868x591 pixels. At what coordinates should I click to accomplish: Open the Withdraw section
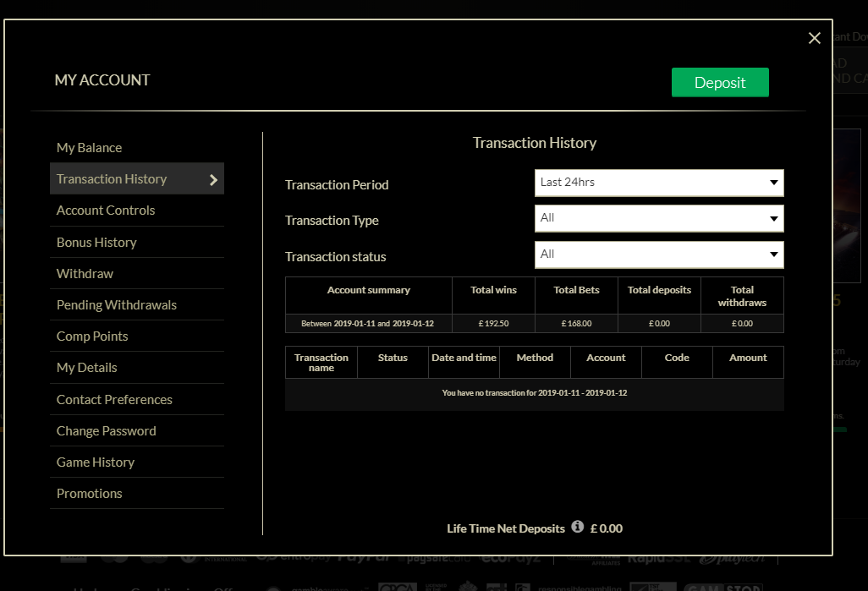(x=85, y=274)
